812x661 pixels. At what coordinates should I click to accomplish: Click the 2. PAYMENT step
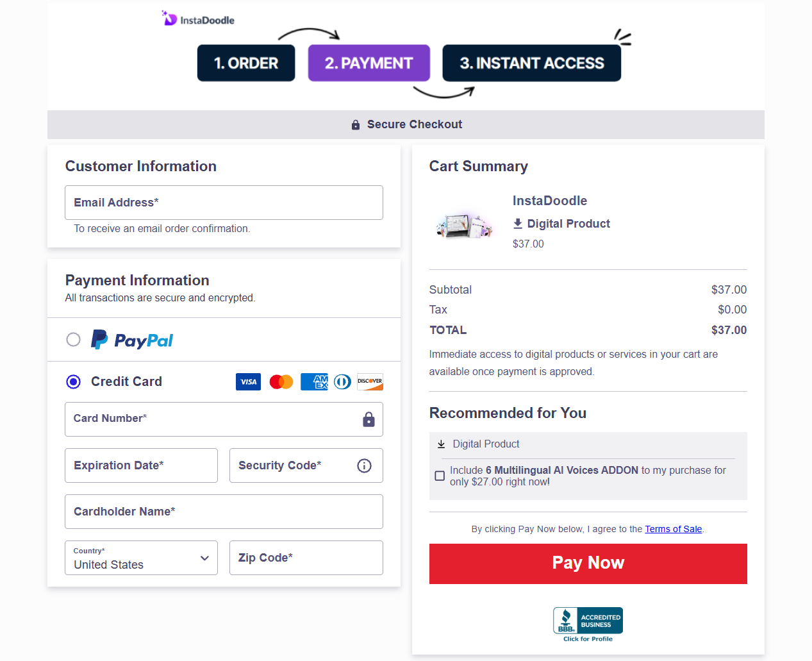tap(369, 63)
